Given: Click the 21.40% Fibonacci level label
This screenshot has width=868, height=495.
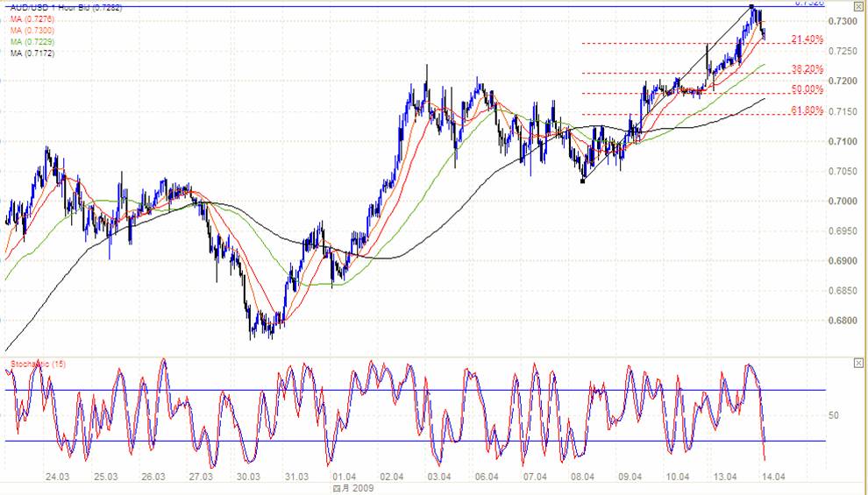Looking at the screenshot, I should pyautogui.click(x=808, y=39).
